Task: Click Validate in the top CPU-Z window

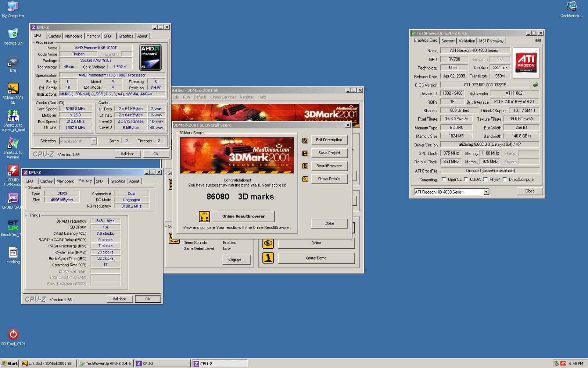Action: click(128, 154)
